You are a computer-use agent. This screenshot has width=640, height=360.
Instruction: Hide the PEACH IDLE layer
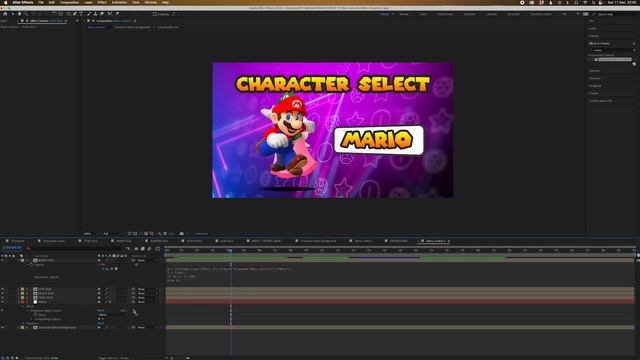click(x=2, y=293)
